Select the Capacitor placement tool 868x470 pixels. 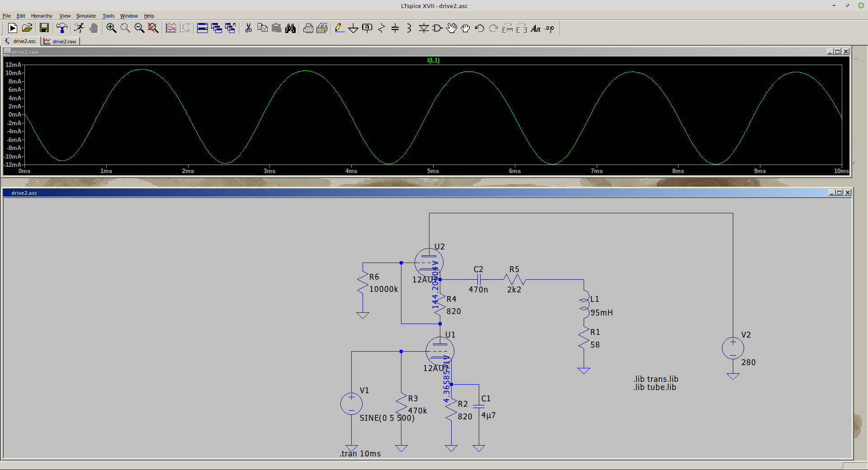[395, 28]
